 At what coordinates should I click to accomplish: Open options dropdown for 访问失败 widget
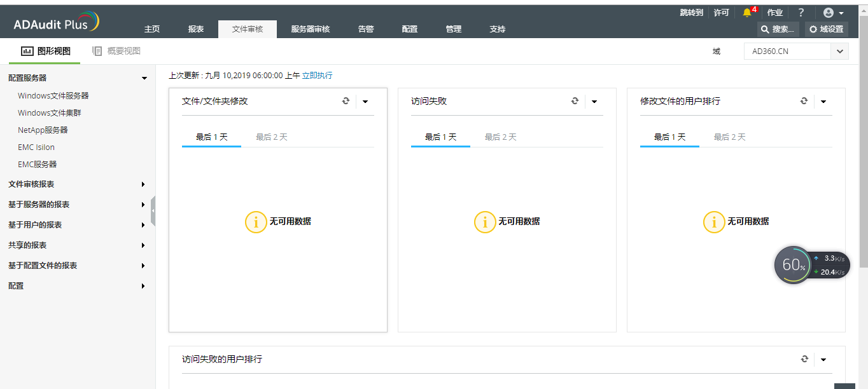tap(594, 102)
